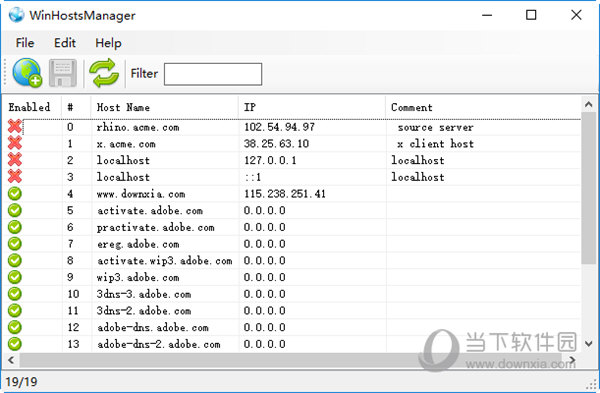Select host wip3.adobe.com
Viewport: 600px width, 393px height.
tap(138, 277)
